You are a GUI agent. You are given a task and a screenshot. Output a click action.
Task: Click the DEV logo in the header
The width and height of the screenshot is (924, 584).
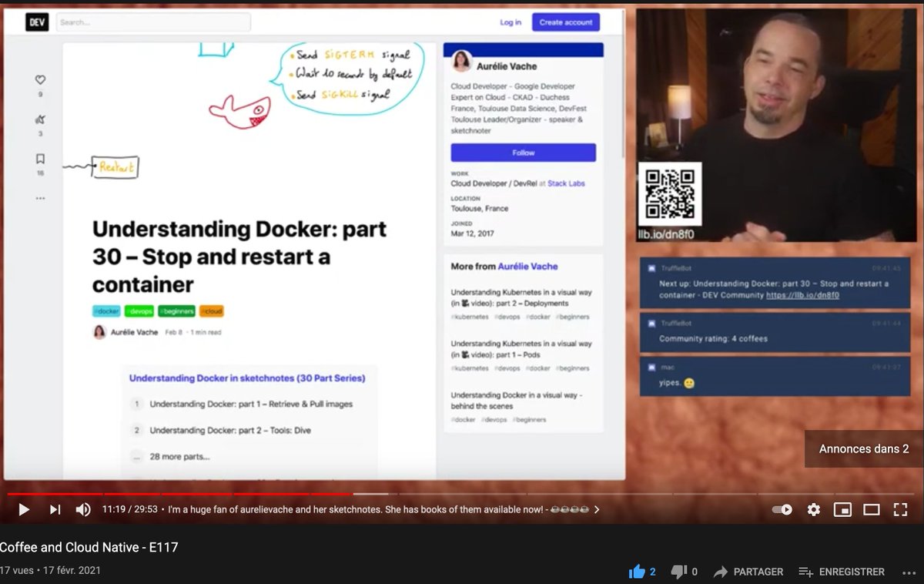35,22
